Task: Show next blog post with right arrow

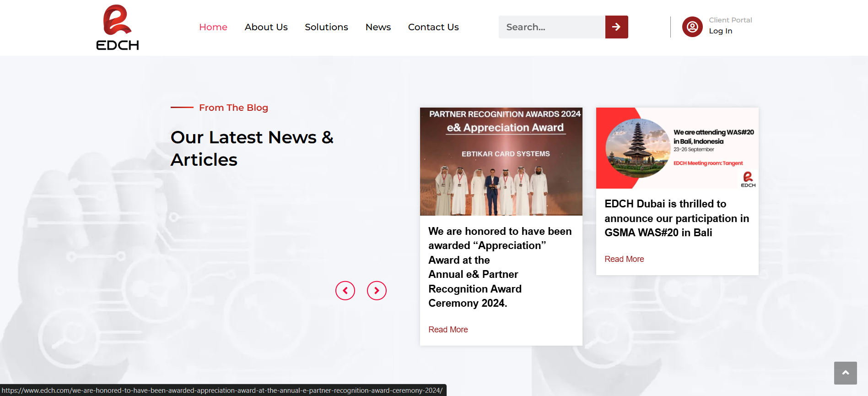Action: click(377, 291)
